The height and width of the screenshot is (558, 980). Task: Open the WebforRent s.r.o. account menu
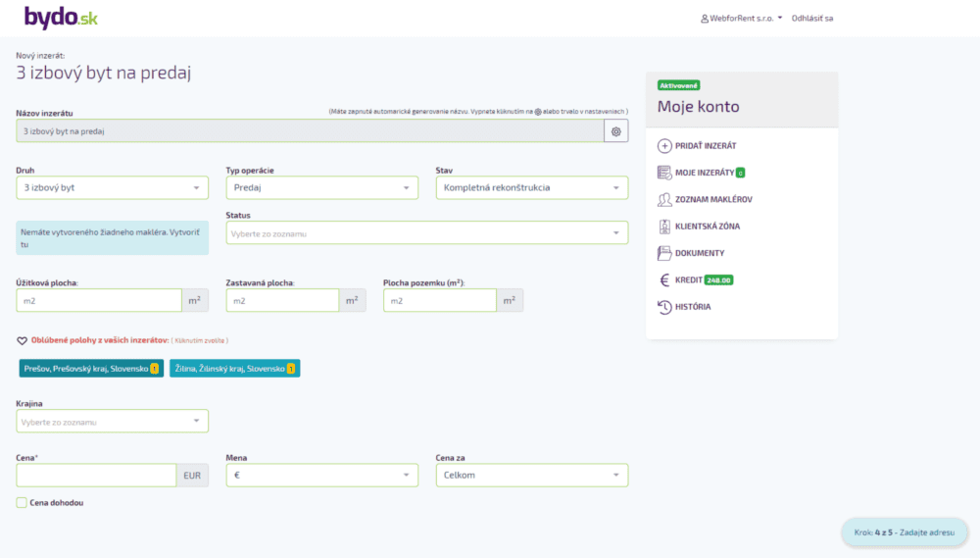[742, 18]
